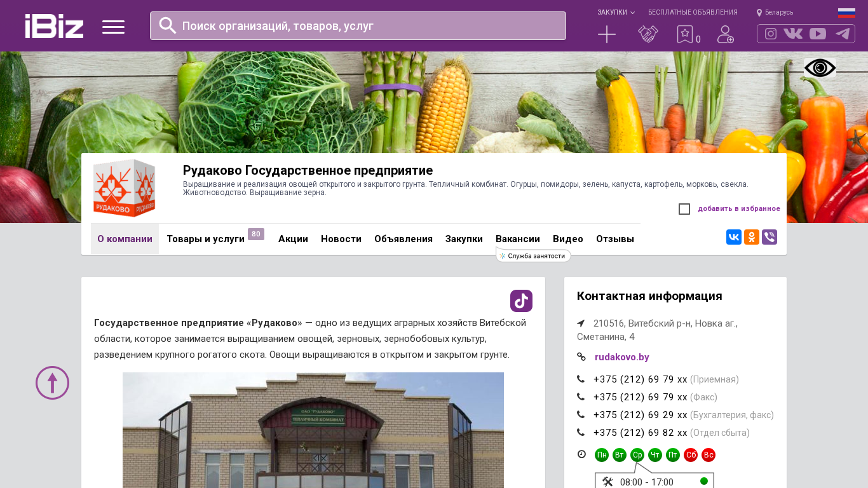Click the scroll-to-top arrow button

click(52, 383)
